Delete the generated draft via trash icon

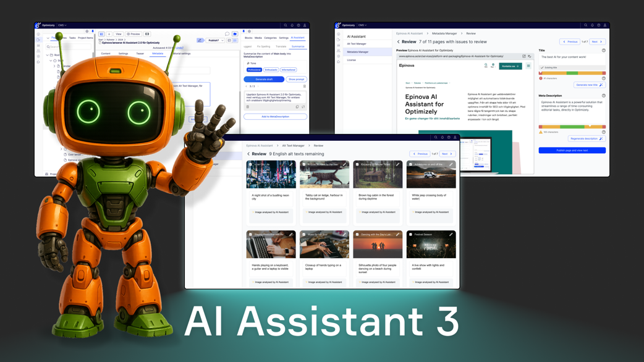coord(248,107)
